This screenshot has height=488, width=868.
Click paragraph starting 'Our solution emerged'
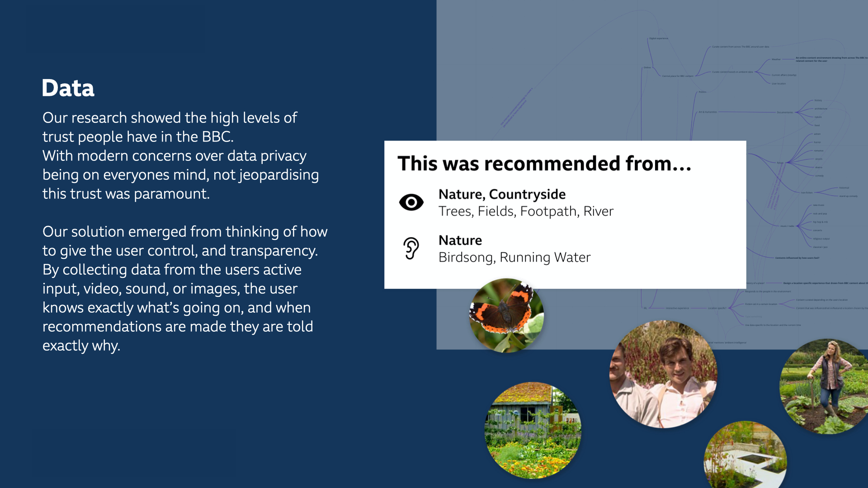184,288
